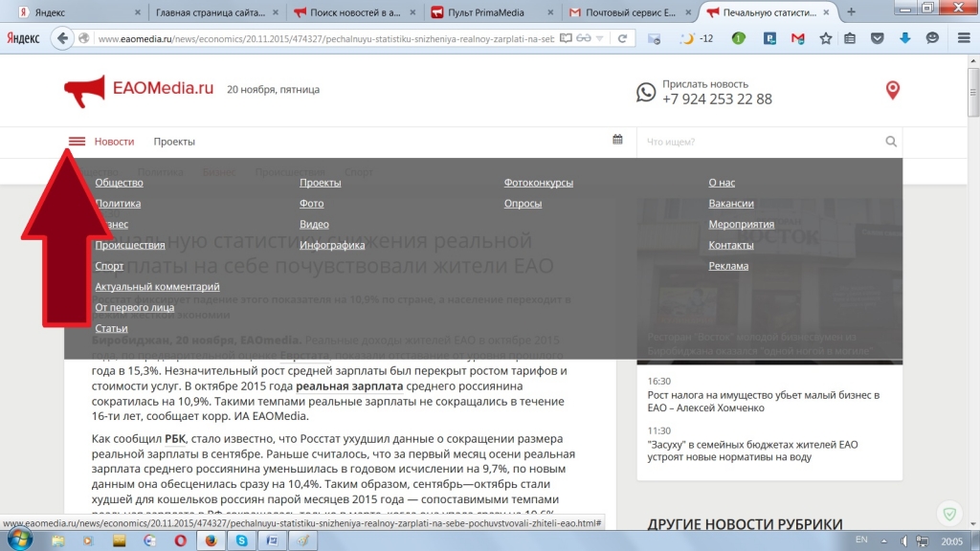Click the red location pin in the site header
This screenshot has height=551, width=980.
(892, 89)
